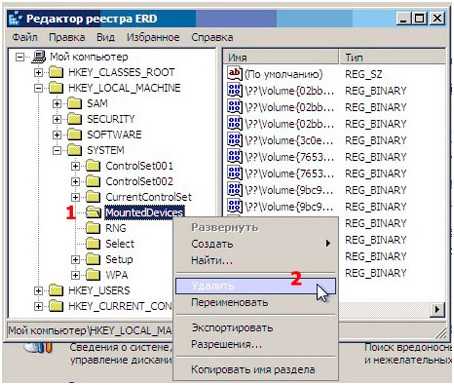Expand the HKEY_USERS node

coord(39,291)
